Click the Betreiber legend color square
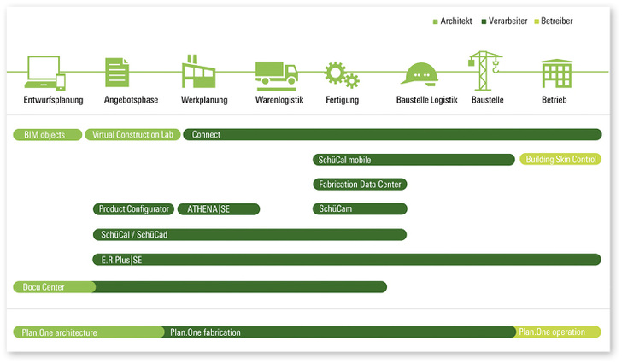This screenshot has width=622, height=364. click(537, 21)
